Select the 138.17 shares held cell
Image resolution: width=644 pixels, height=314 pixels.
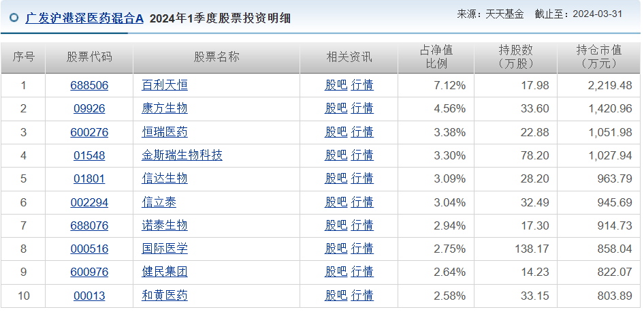tap(516, 249)
